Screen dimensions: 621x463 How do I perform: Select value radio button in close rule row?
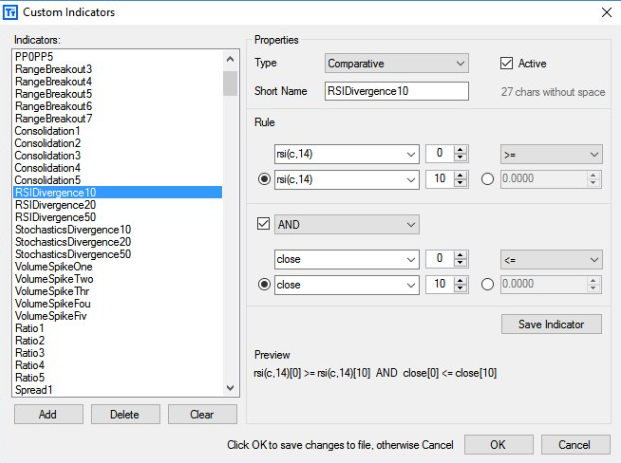[487, 284]
